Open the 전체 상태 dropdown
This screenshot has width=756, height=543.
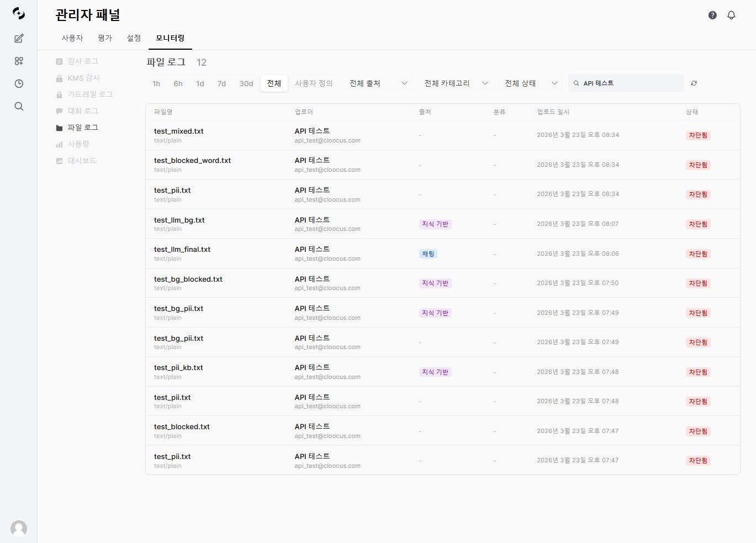click(x=531, y=83)
